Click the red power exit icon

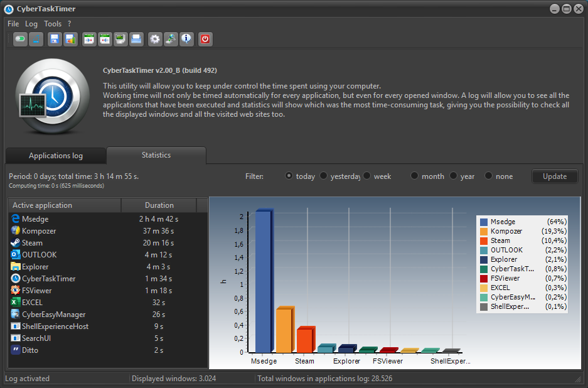205,40
